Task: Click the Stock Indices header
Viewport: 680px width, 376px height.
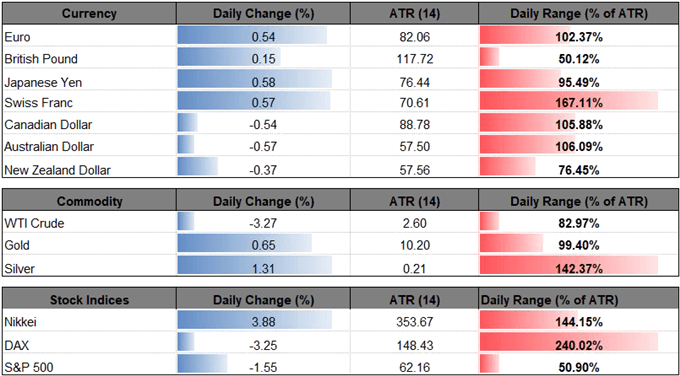Action: point(89,300)
